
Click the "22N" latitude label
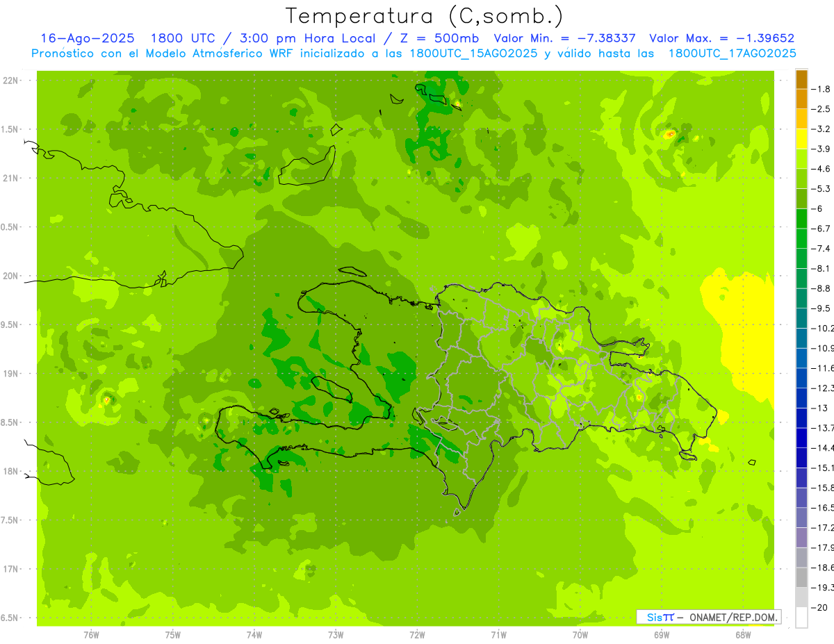pyautogui.click(x=11, y=81)
